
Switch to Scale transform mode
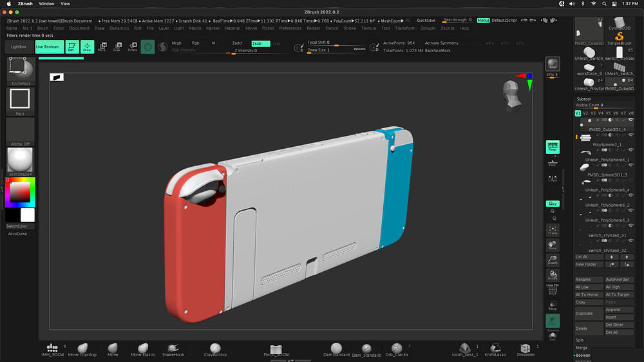click(x=117, y=47)
